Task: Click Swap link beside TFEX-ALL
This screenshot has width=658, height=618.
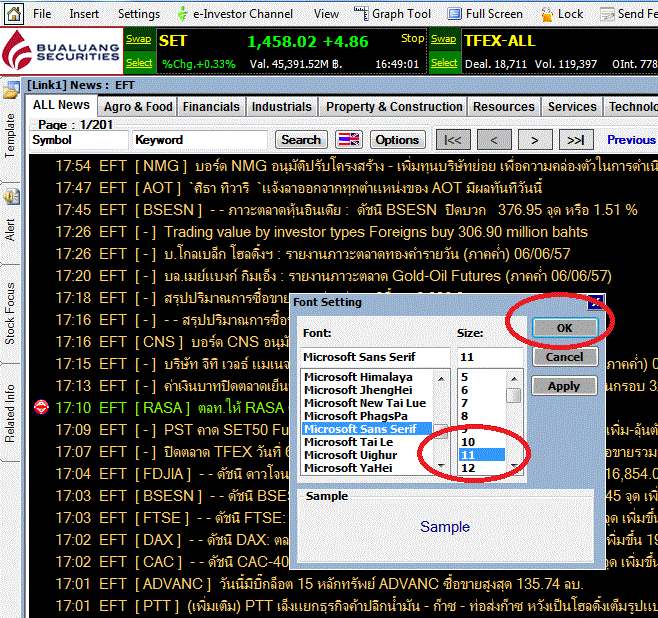Action: [444, 39]
